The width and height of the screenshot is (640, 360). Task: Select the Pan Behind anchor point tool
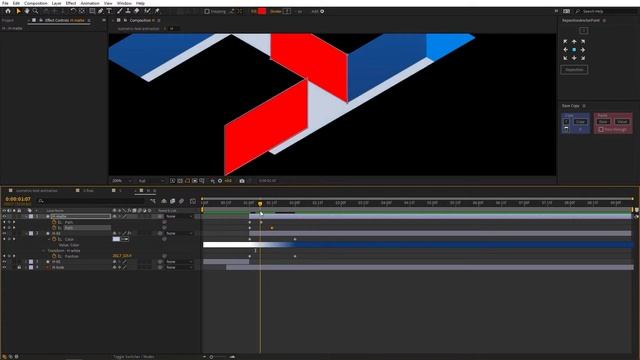[x=82, y=11]
